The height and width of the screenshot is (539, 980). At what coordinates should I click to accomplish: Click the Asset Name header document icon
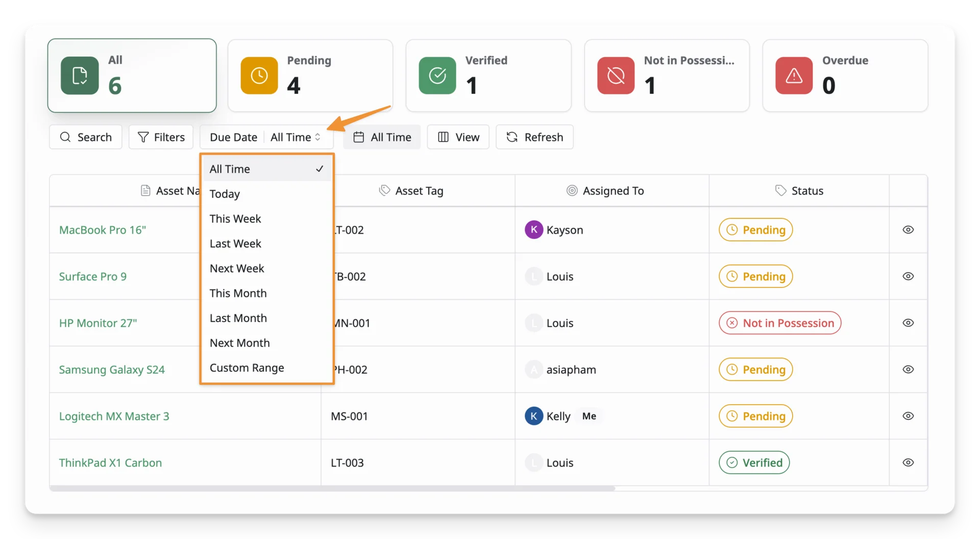[145, 190]
